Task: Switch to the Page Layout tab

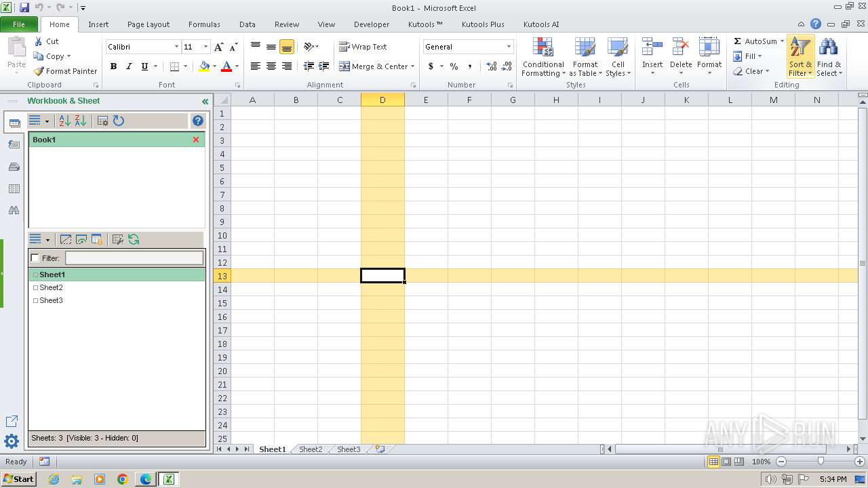Action: (149, 24)
